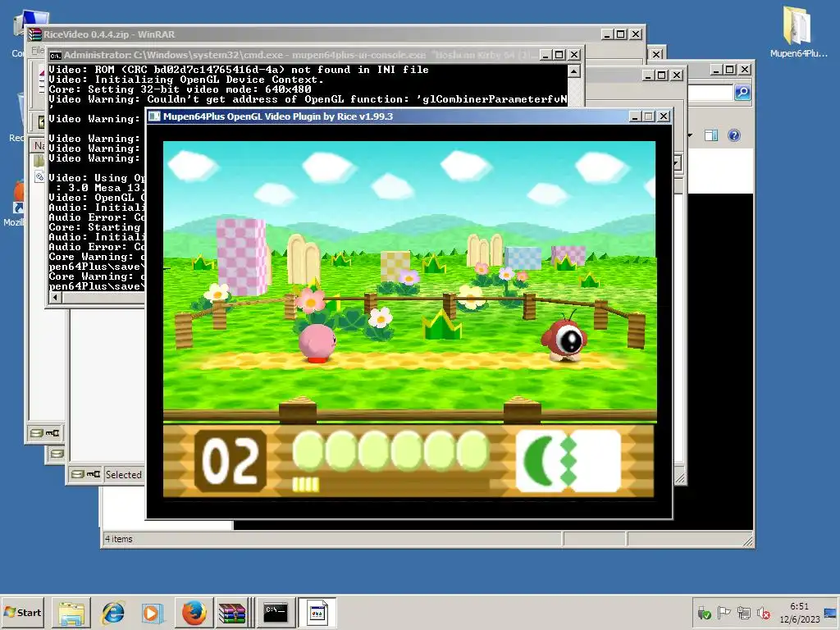Click the Safely Remove Hardware tray icon

(x=704, y=613)
